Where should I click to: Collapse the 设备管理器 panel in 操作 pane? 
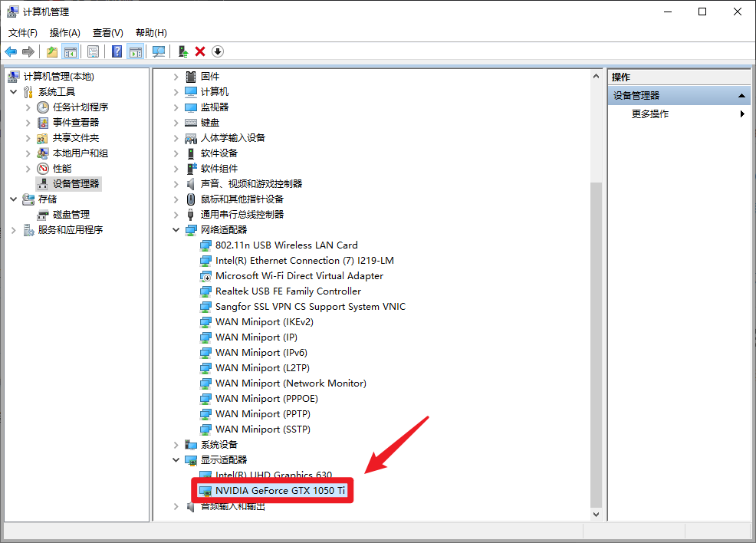[742, 94]
